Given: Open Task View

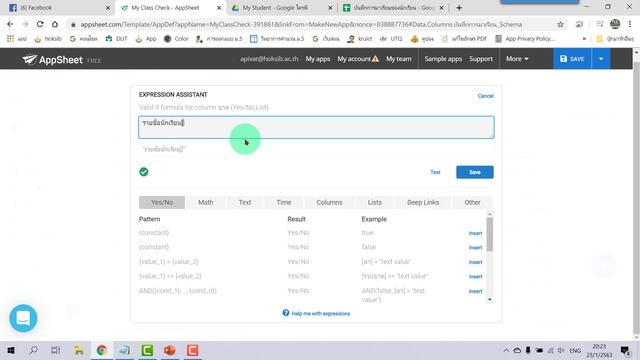Looking at the screenshot, I should click(56, 350).
